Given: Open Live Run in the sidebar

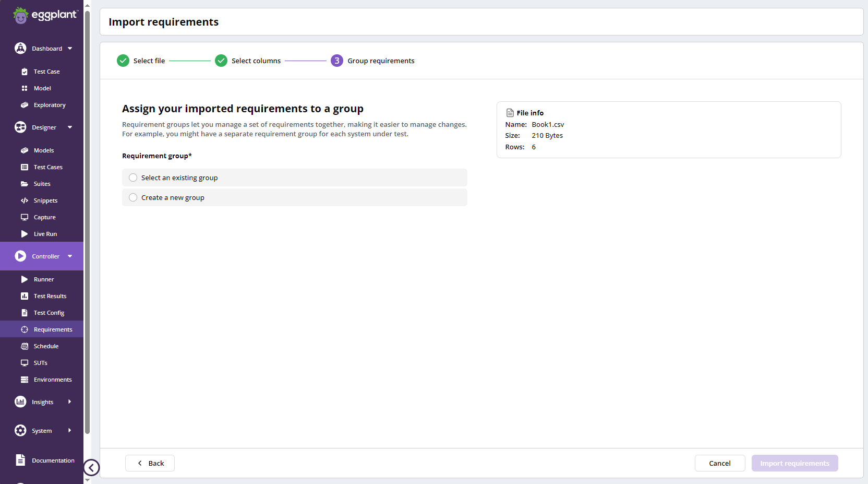Looking at the screenshot, I should pos(45,234).
